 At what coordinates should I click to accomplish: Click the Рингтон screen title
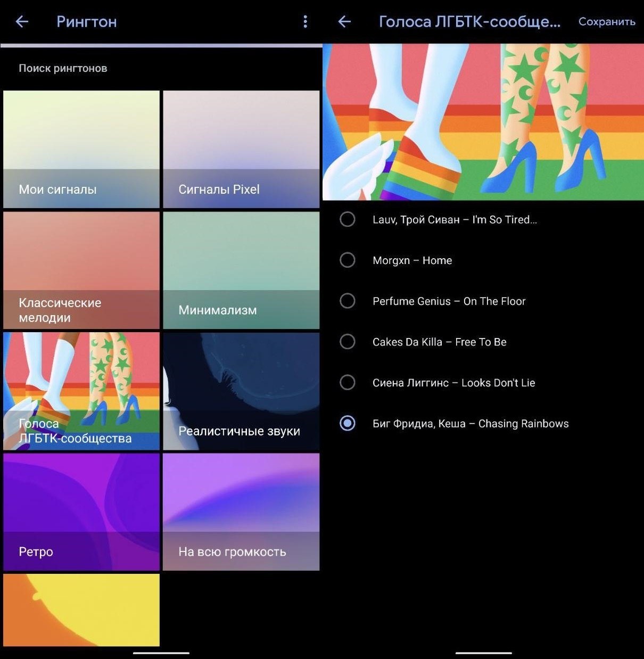[87, 22]
